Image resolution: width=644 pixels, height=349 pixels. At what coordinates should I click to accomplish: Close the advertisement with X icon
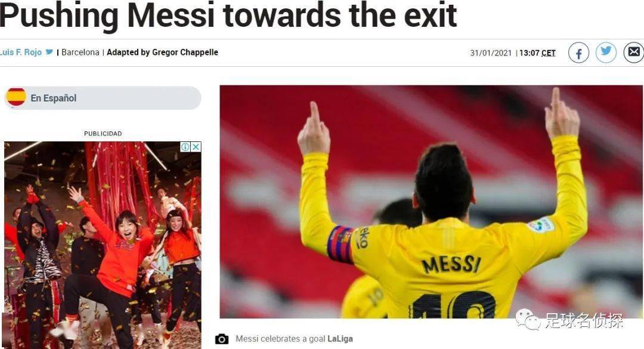click(196, 147)
